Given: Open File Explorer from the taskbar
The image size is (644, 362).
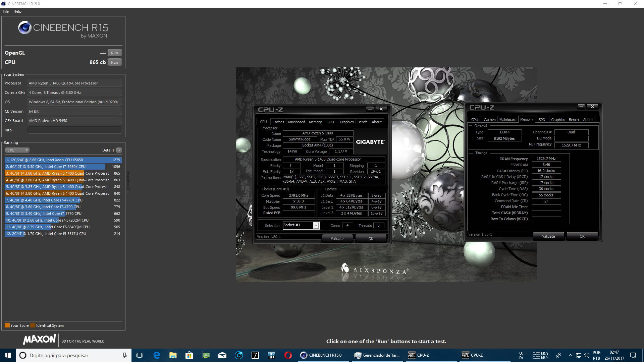Looking at the screenshot, I should click(x=173, y=355).
